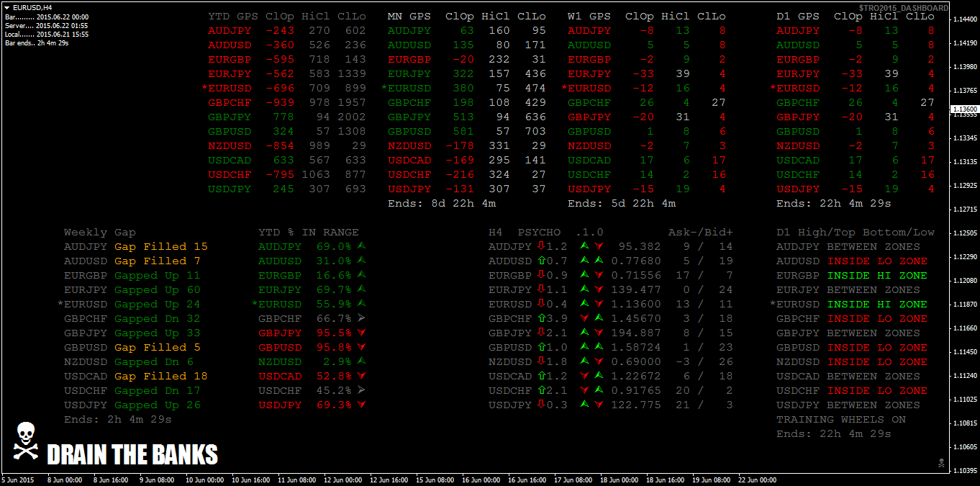This screenshot has width=980, height=486.
Task: Click the Server 2015.06.22 01:55 line
Action: 47,25
